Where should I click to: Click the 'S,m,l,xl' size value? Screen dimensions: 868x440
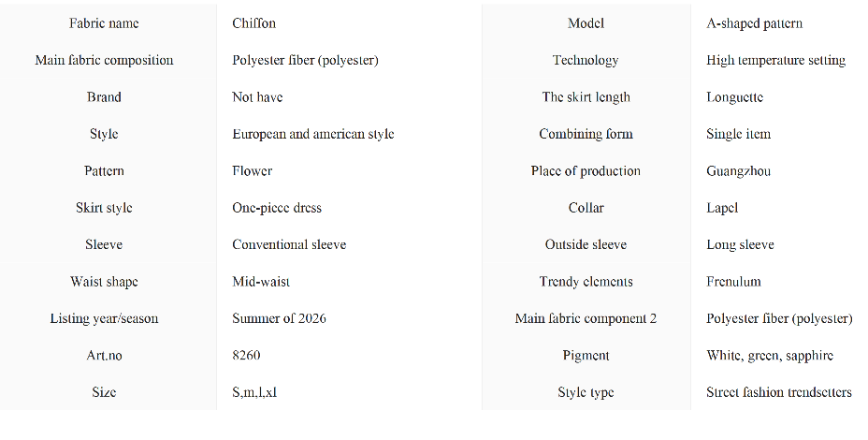point(254,392)
